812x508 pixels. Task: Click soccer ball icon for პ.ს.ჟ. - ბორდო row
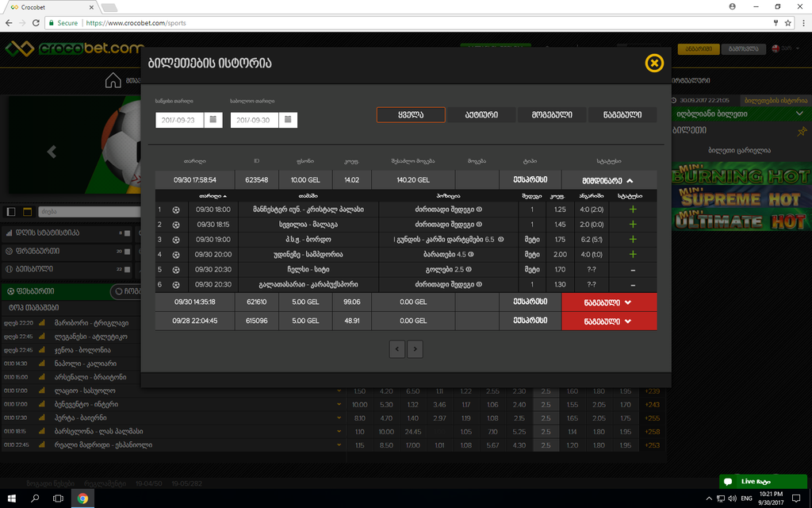pyautogui.click(x=176, y=240)
